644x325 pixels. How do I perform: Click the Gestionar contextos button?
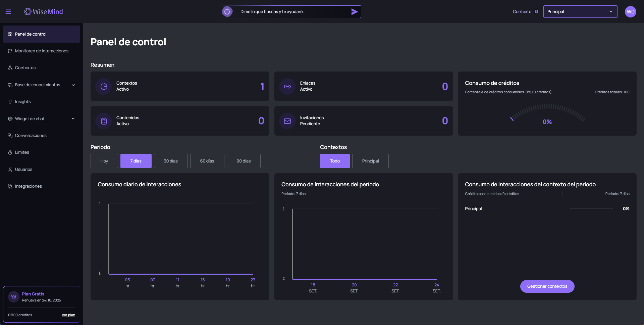(547, 286)
